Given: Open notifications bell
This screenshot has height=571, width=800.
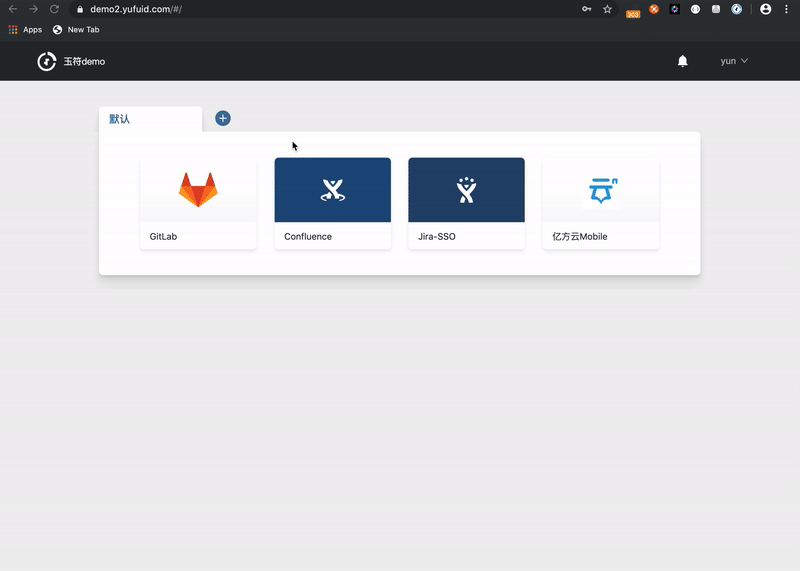Looking at the screenshot, I should [x=683, y=61].
